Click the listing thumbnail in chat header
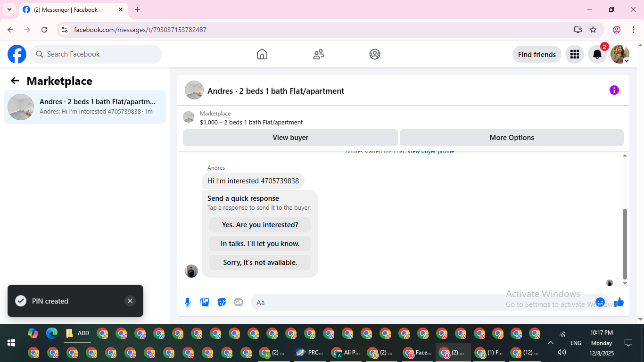This screenshot has height=362, width=644. coord(194,90)
